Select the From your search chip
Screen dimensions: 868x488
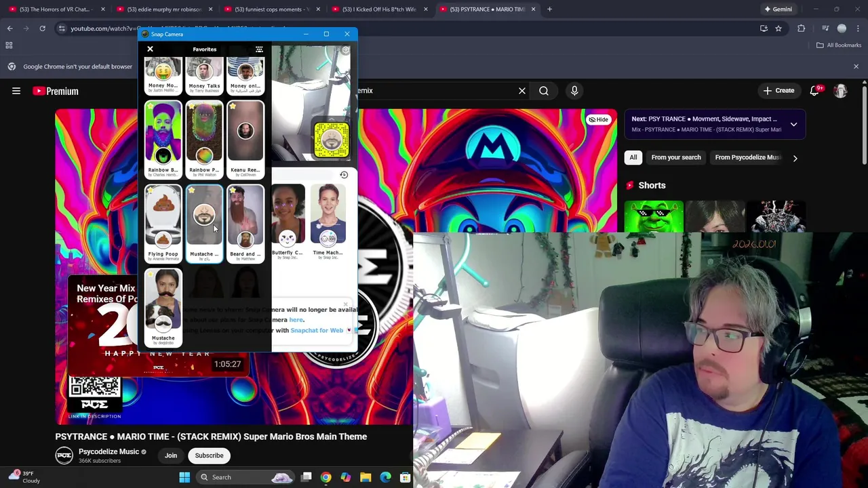tap(676, 157)
